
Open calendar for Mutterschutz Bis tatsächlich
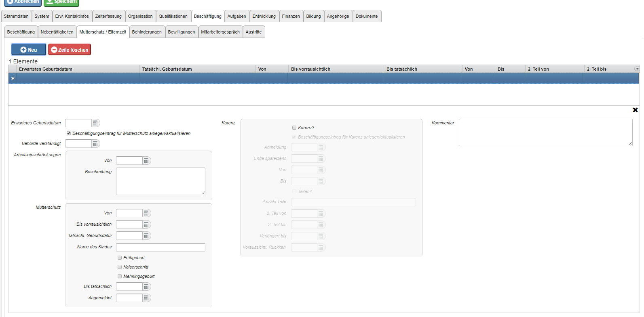(146, 287)
